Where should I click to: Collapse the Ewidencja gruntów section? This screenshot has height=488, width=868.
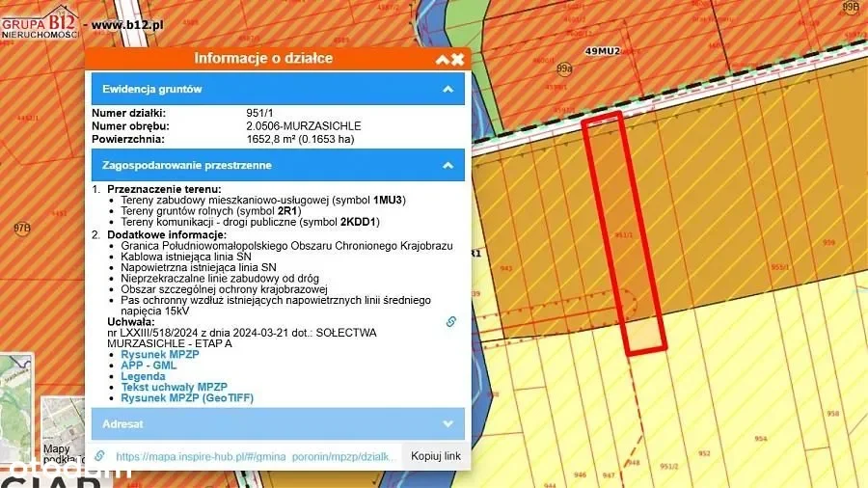(448, 89)
